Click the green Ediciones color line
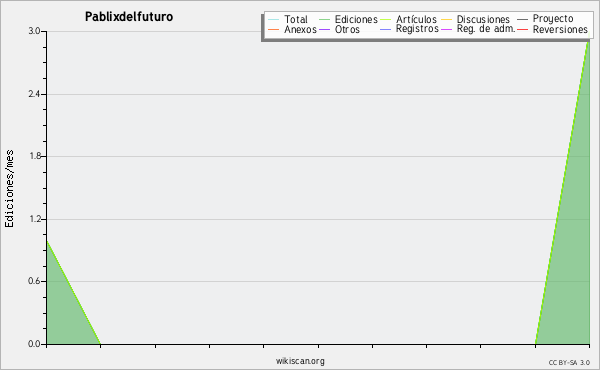 324,19
